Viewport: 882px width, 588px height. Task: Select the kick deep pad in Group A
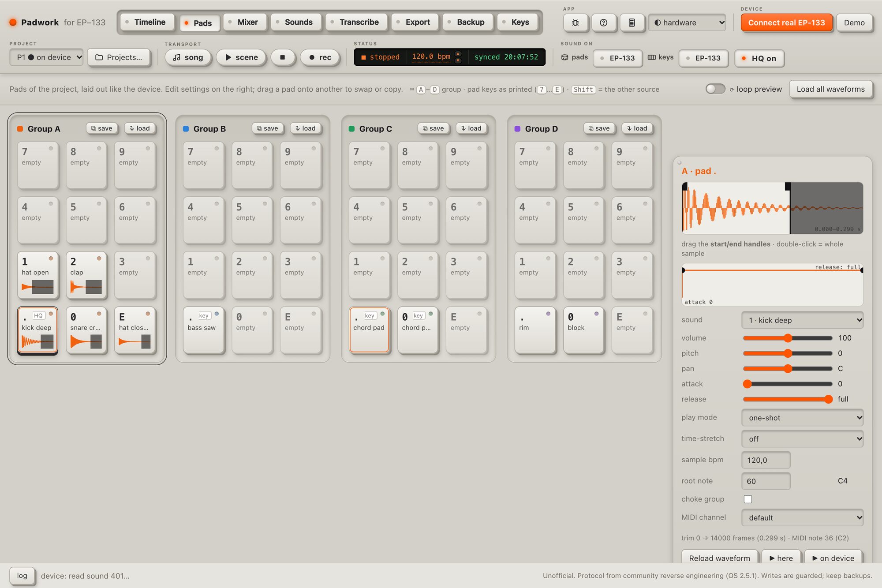37,330
